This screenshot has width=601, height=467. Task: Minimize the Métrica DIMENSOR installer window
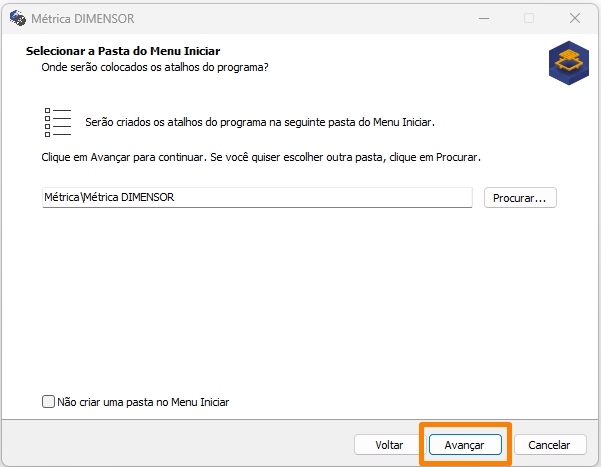coord(484,18)
